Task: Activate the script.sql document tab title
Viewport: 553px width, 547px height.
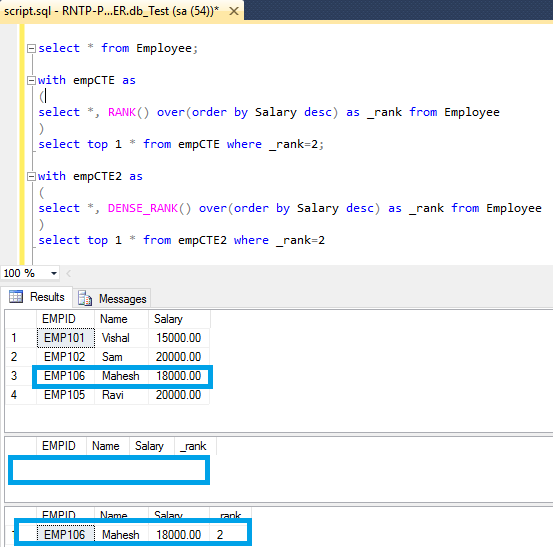Action: pos(111,11)
